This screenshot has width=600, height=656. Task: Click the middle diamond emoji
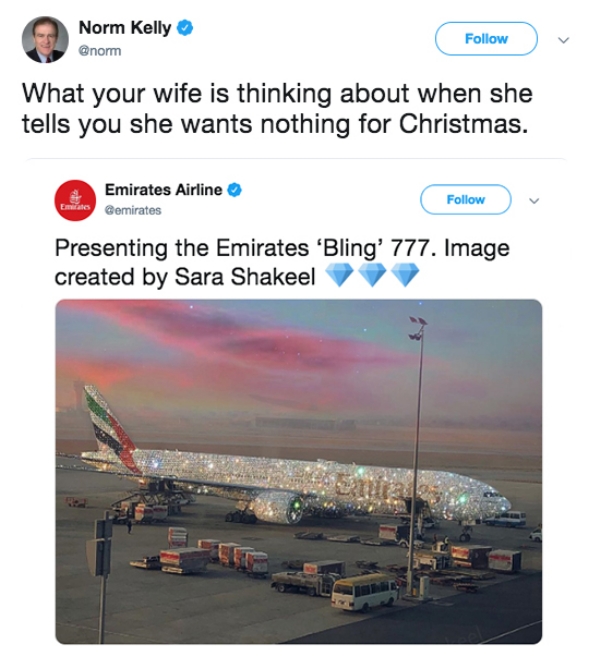(x=373, y=277)
